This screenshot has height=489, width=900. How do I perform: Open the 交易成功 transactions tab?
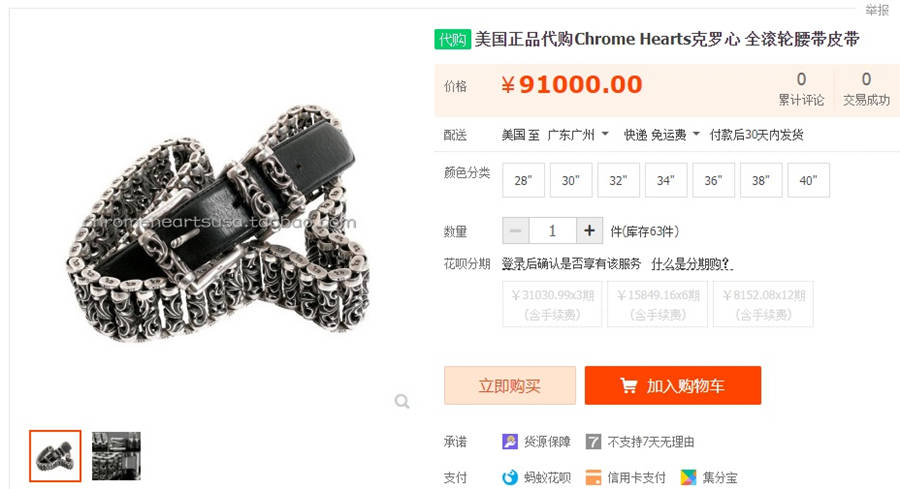(866, 89)
